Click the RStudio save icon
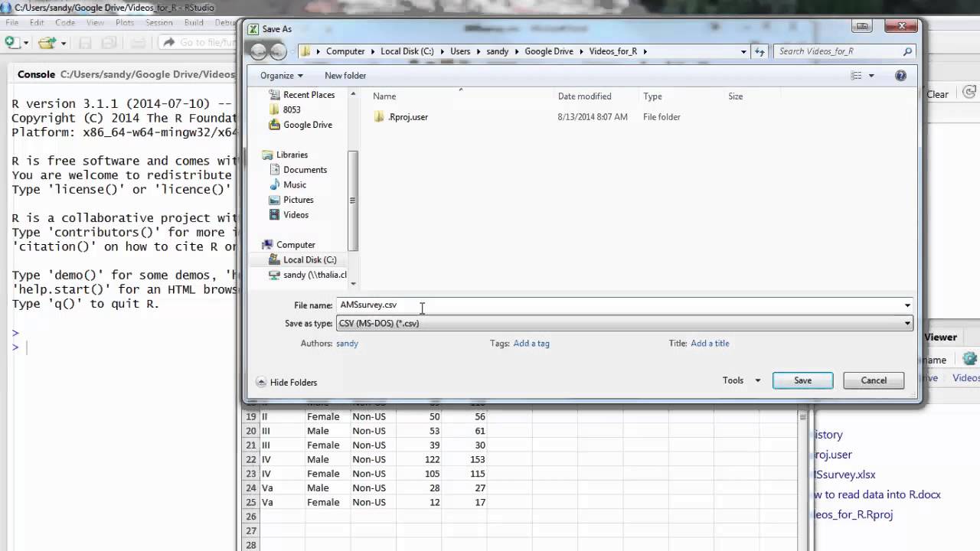The image size is (980, 551). (85, 43)
